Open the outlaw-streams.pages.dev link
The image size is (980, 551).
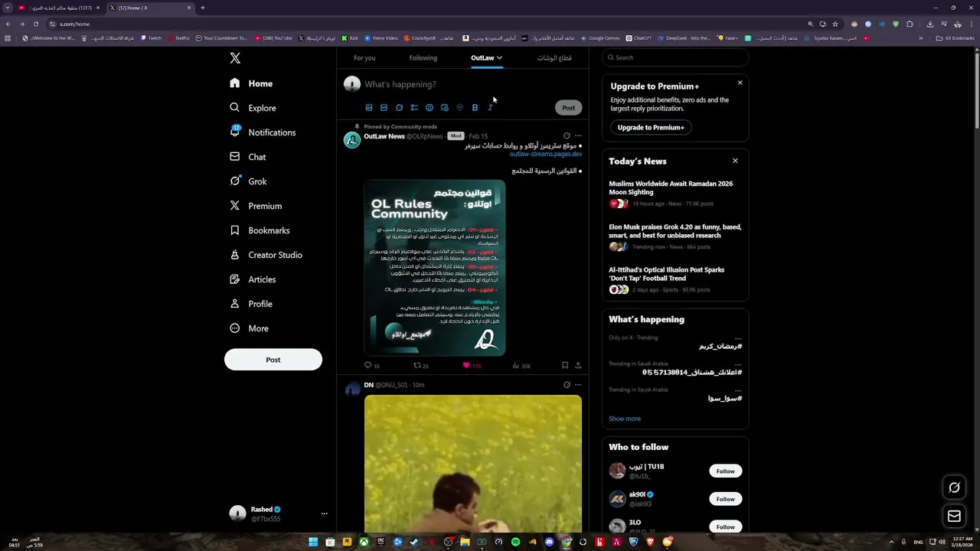(x=546, y=154)
